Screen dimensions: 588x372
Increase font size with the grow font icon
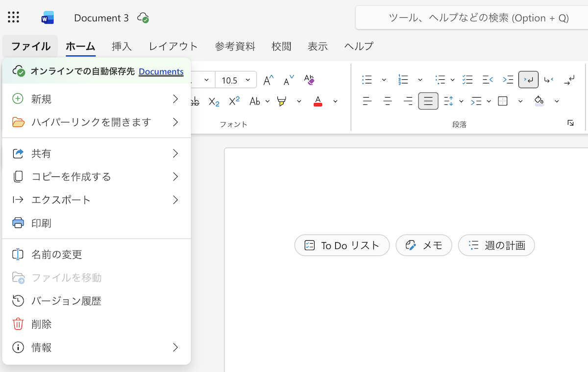[x=269, y=80]
